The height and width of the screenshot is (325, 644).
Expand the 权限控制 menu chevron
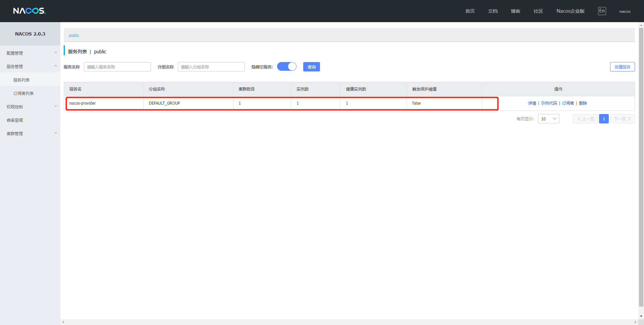point(56,106)
